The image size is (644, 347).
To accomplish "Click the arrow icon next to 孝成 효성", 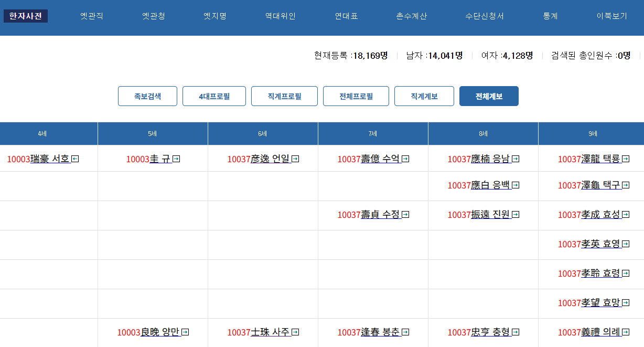I will click(x=626, y=215).
